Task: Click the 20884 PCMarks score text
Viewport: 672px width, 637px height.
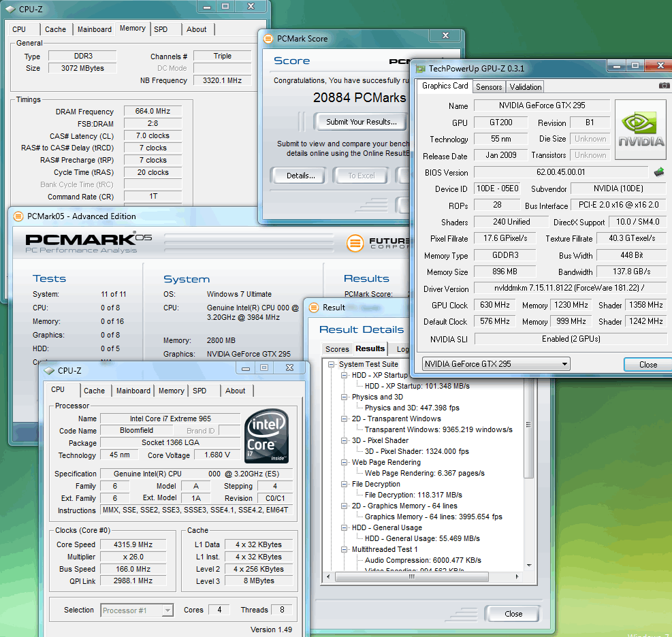Action: [x=359, y=98]
